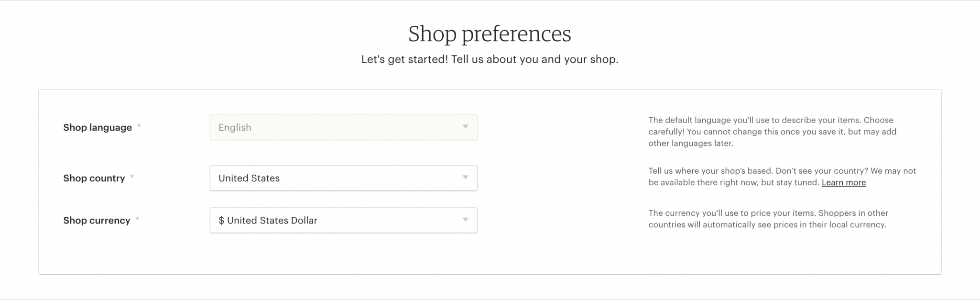Click the English language value text
Viewport: 980px width, 301px height.
tap(234, 127)
